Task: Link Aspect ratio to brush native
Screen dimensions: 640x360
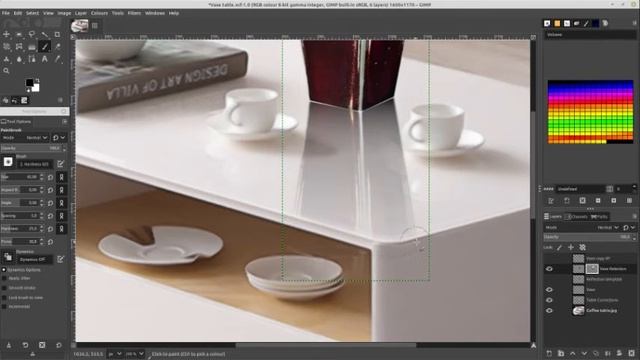Action: click(x=62, y=190)
